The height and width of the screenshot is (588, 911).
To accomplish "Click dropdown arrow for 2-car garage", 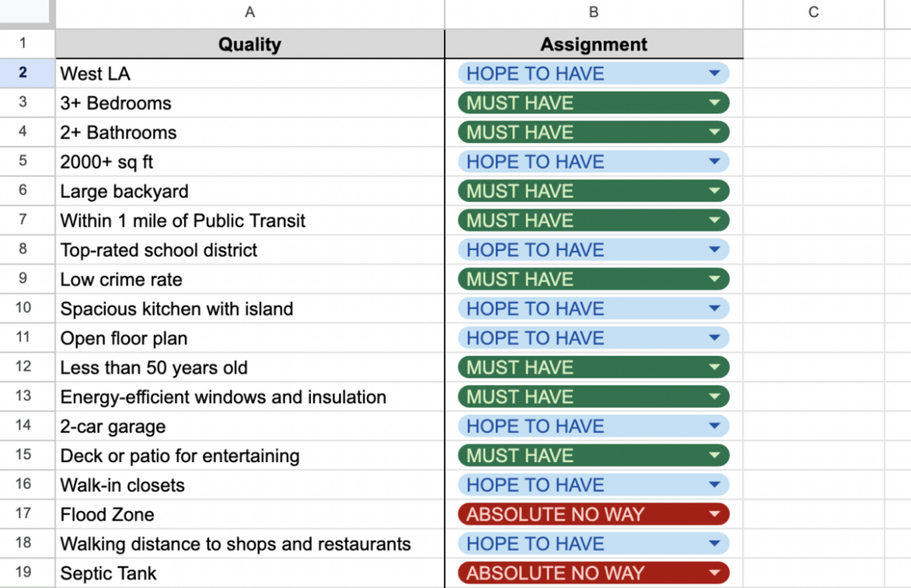I will (714, 426).
